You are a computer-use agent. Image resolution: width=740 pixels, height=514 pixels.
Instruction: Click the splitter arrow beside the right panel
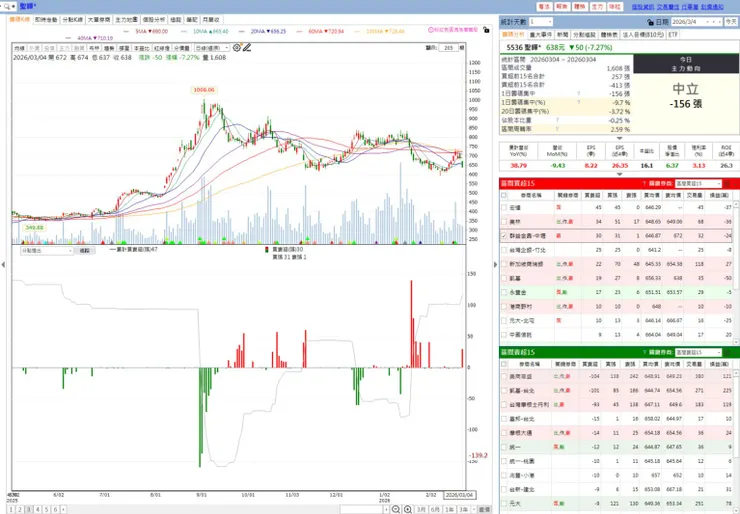tap(496, 264)
